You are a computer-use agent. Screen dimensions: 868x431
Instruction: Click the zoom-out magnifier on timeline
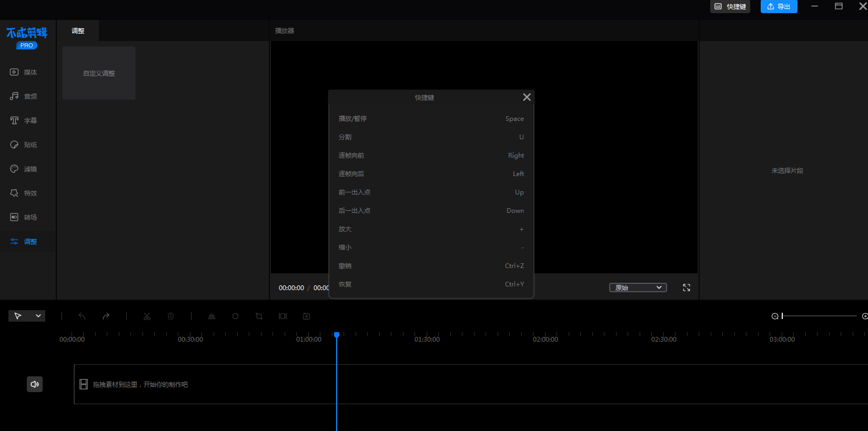click(x=775, y=316)
